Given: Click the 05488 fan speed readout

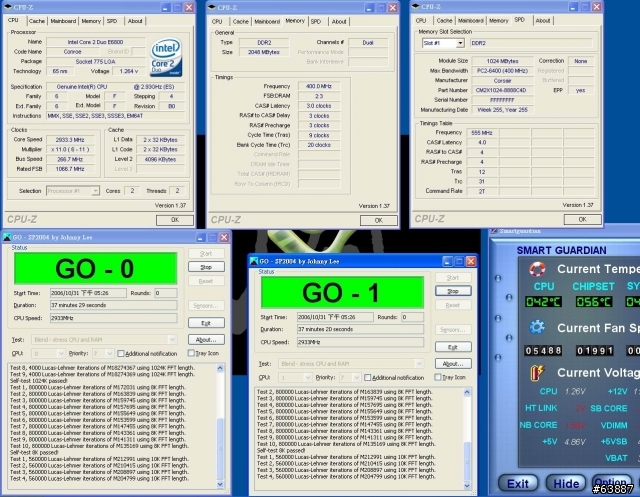Looking at the screenshot, I should 543,351.
